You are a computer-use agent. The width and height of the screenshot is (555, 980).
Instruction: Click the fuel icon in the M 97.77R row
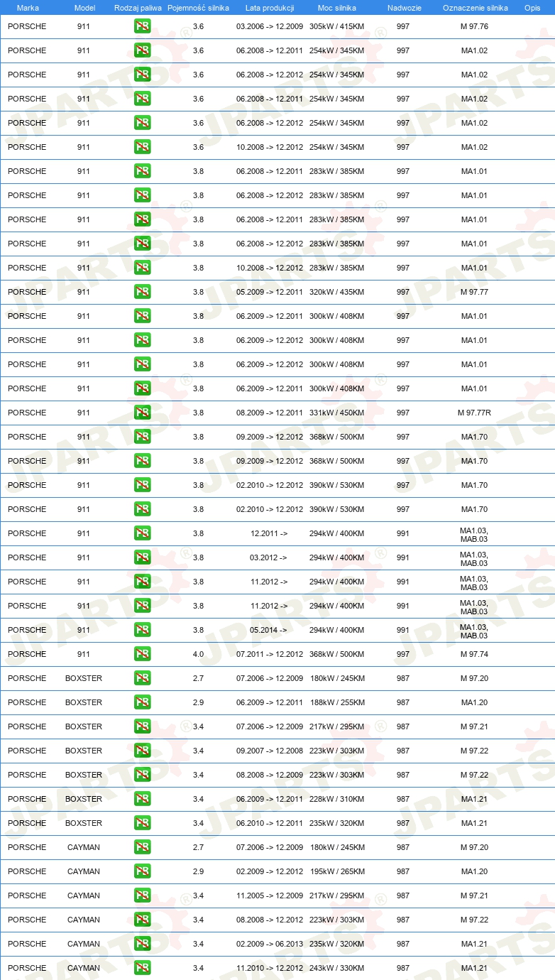point(142,413)
